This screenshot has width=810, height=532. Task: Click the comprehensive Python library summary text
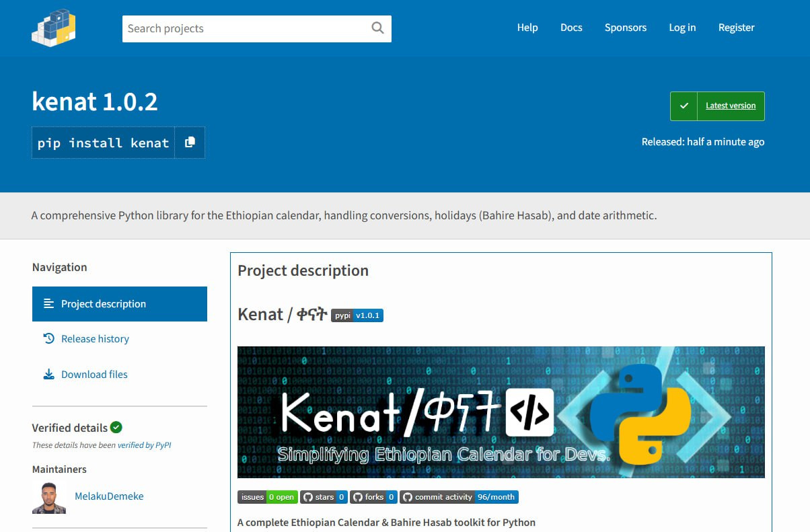pyautogui.click(x=344, y=216)
